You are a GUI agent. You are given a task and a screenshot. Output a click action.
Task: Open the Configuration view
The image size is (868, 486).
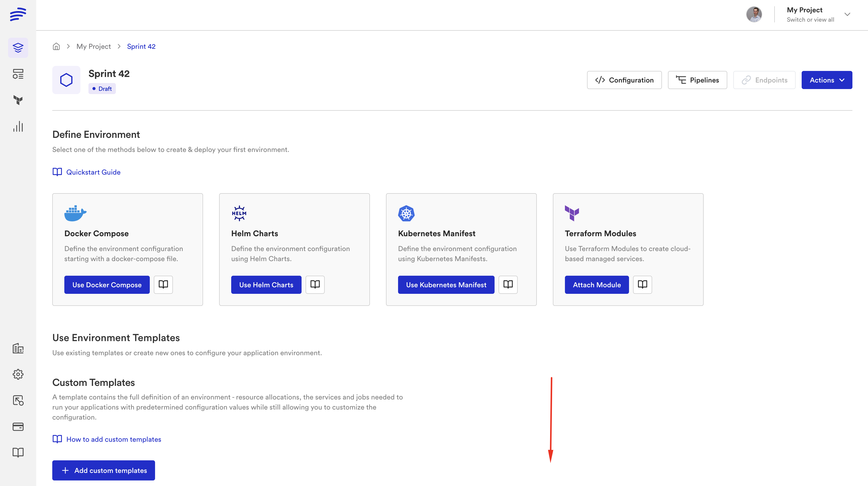(x=624, y=80)
